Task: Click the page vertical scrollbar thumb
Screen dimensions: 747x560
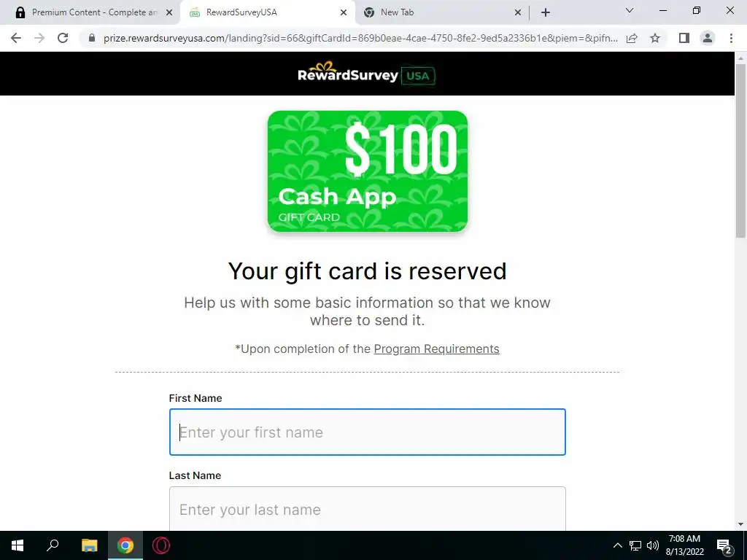Action: point(740,150)
